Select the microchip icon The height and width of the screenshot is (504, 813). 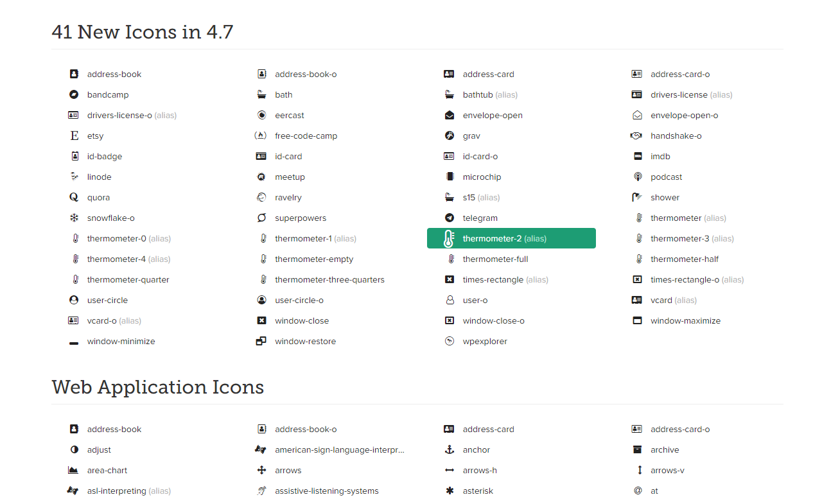pyautogui.click(x=450, y=177)
